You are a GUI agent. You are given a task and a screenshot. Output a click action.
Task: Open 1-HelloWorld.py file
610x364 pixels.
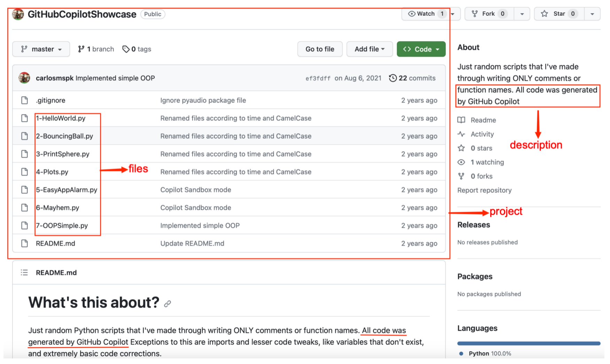pyautogui.click(x=61, y=118)
